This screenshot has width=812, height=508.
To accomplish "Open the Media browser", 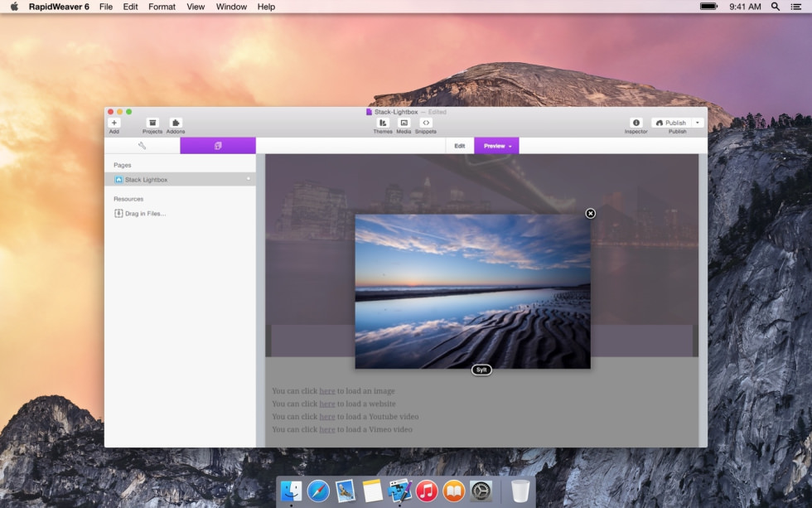I will (404, 123).
